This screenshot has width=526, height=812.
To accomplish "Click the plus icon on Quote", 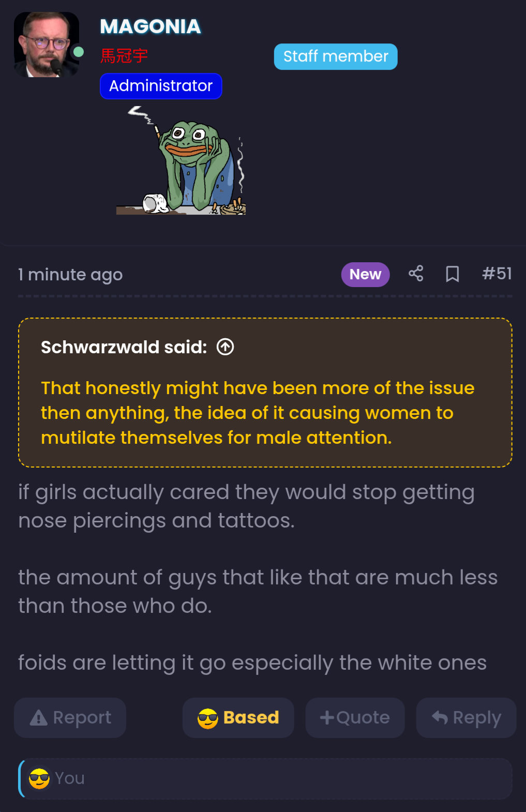I will coord(327,717).
